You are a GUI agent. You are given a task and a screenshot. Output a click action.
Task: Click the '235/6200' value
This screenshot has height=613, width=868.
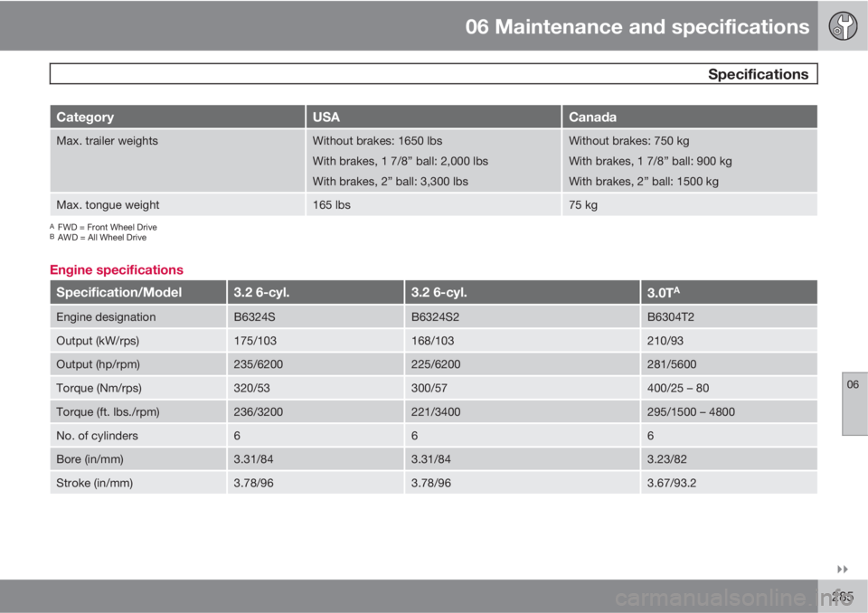pyautogui.click(x=258, y=365)
